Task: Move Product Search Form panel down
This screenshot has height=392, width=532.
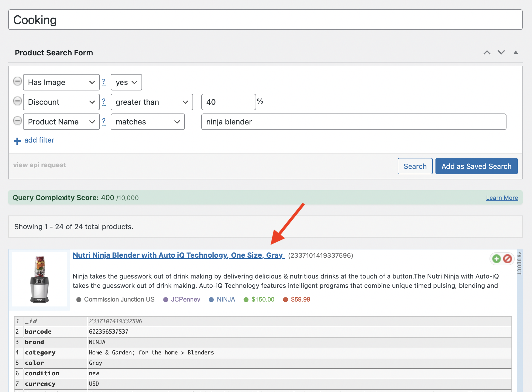Action: pos(501,52)
